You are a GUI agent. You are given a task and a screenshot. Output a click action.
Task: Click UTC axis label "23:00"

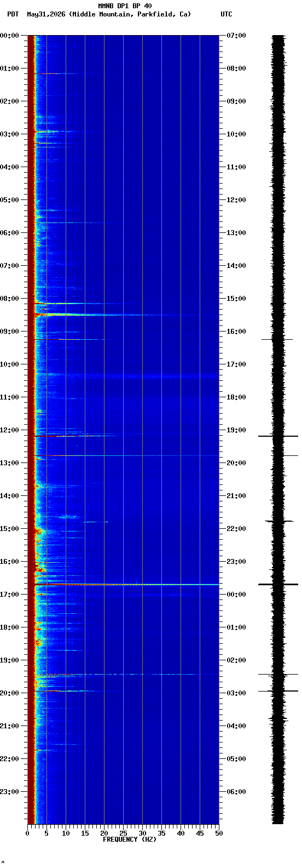[x=236, y=562]
